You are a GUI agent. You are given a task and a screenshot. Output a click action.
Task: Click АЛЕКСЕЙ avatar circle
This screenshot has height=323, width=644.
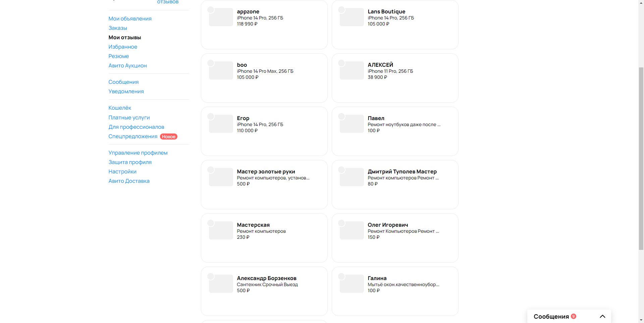pos(341,63)
